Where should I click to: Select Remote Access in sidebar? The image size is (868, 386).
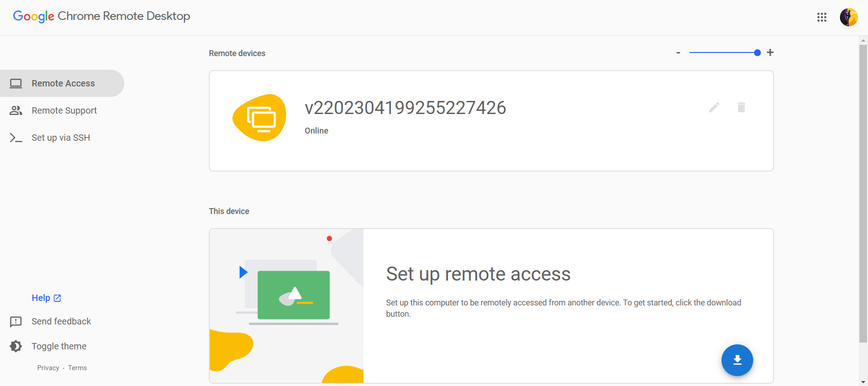pos(62,83)
